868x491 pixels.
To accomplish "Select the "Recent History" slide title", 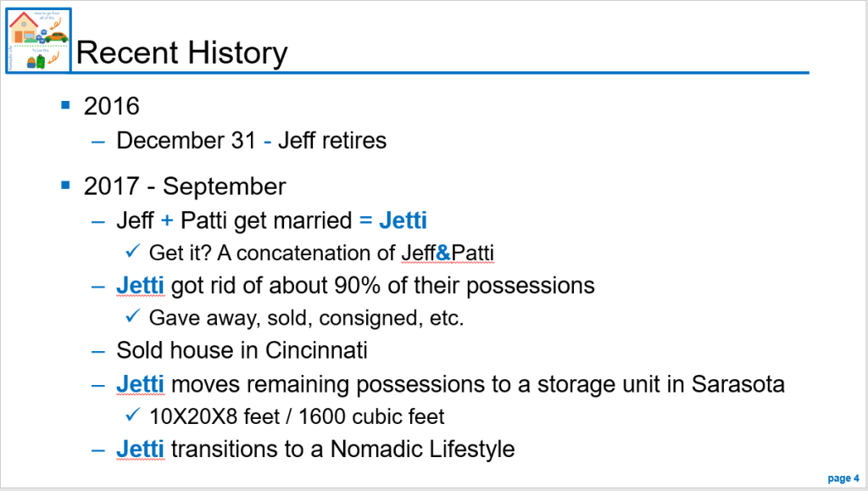I will (x=181, y=53).
